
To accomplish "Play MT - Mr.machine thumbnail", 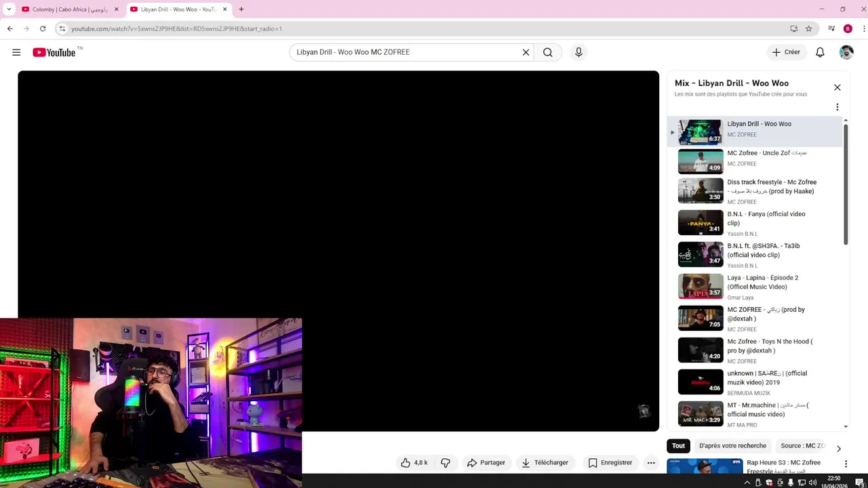I will tap(701, 414).
